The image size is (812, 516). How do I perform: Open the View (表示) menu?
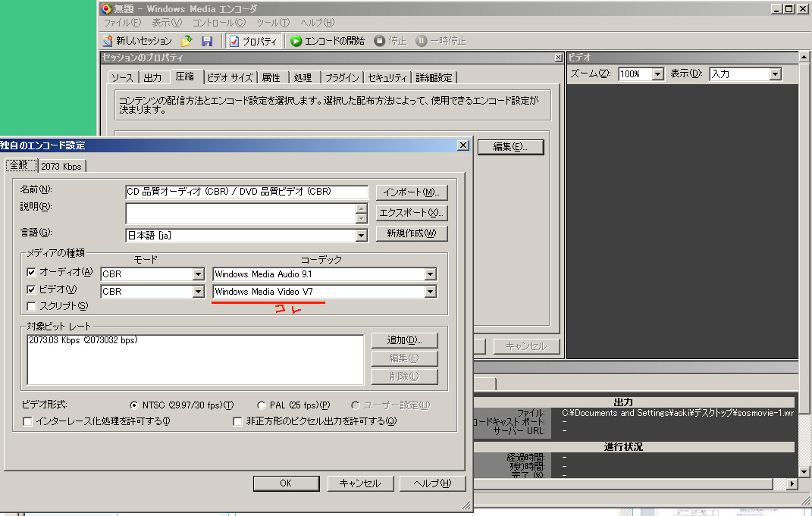(x=167, y=23)
